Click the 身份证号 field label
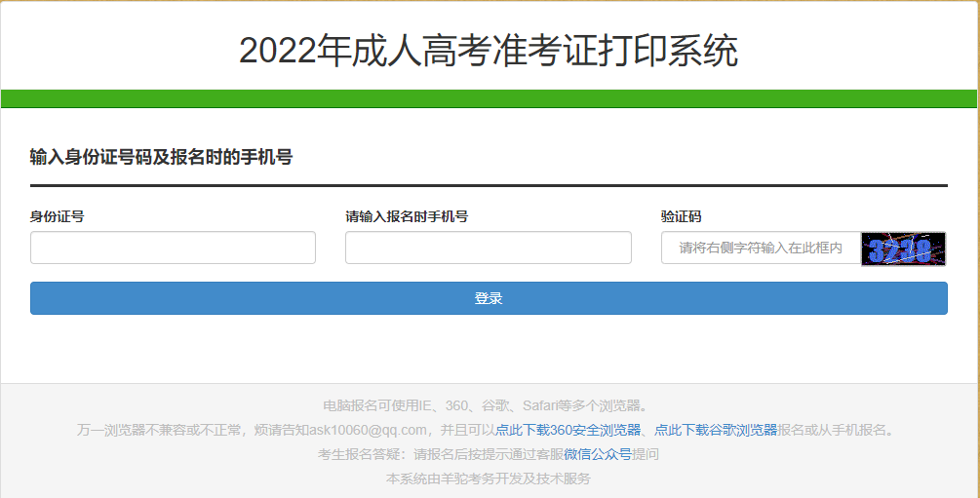 pyautogui.click(x=57, y=216)
